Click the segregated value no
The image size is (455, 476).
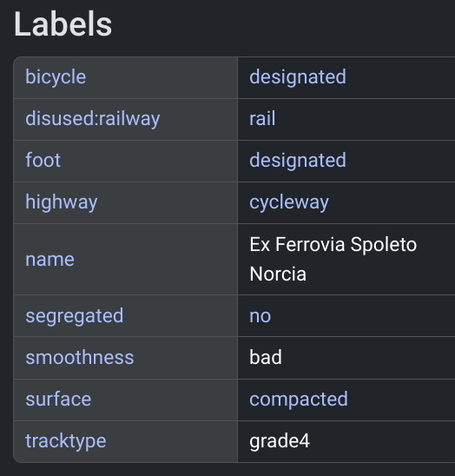click(260, 316)
